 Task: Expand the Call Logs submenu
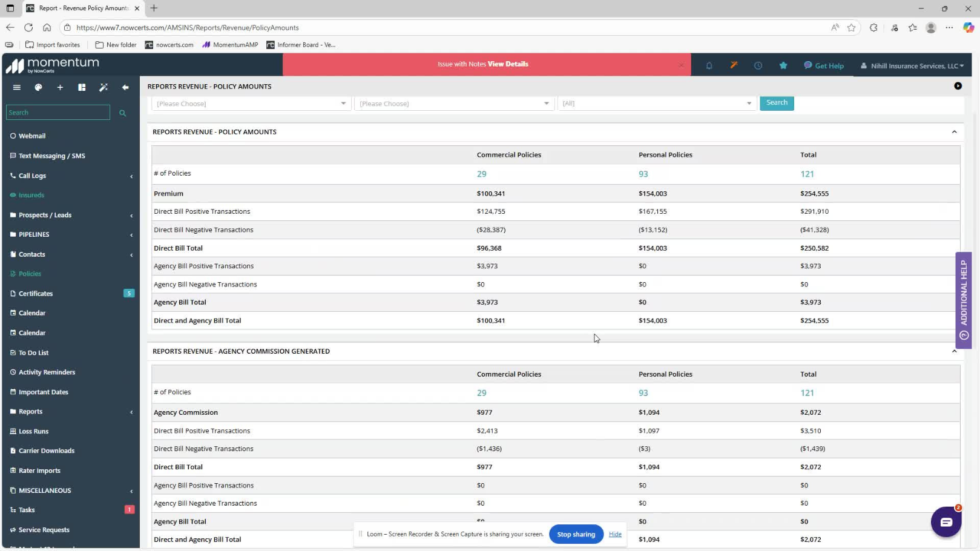click(x=131, y=176)
